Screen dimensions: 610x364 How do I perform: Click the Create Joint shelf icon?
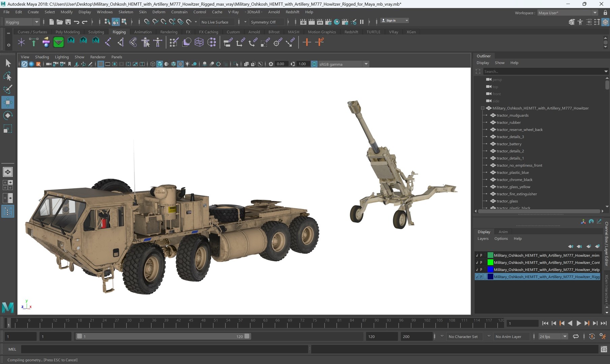click(108, 42)
